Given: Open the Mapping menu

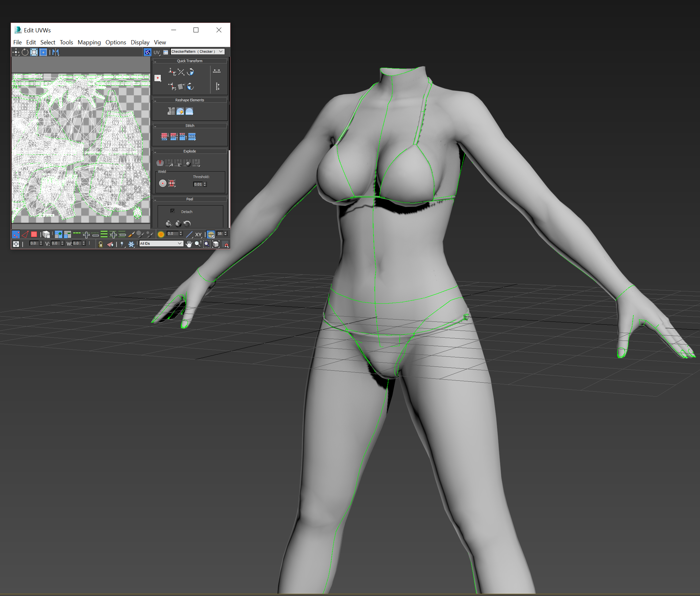Looking at the screenshot, I should point(89,42).
